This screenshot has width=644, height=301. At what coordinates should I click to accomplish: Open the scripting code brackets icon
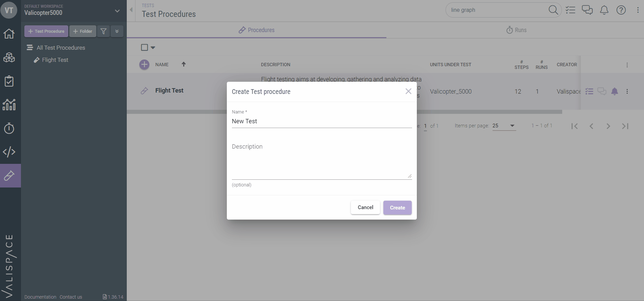tap(9, 152)
